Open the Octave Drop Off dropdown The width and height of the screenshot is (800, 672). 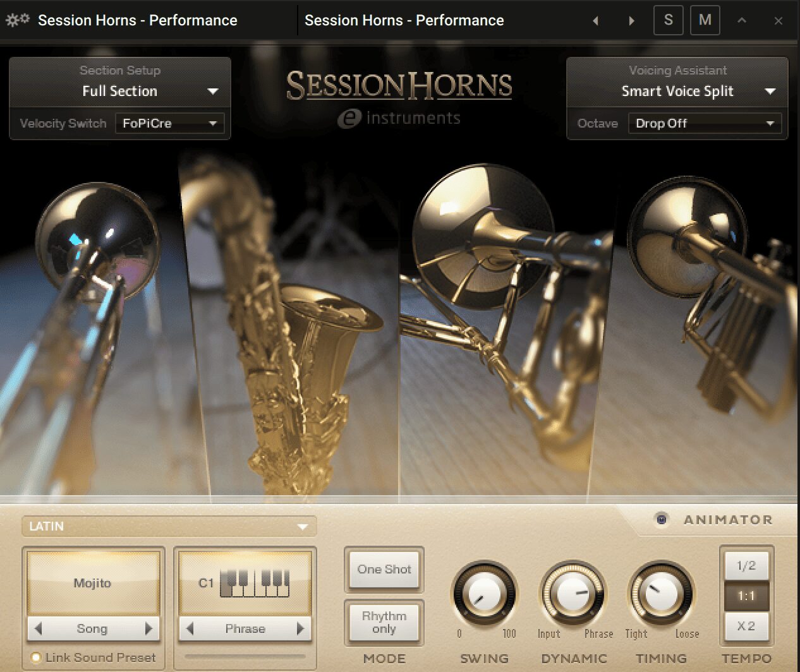(x=705, y=123)
